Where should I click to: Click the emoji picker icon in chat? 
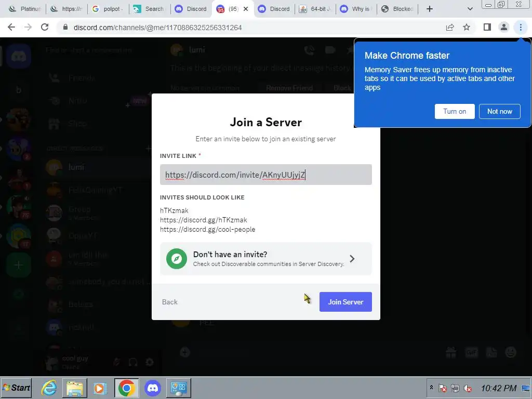point(511,353)
